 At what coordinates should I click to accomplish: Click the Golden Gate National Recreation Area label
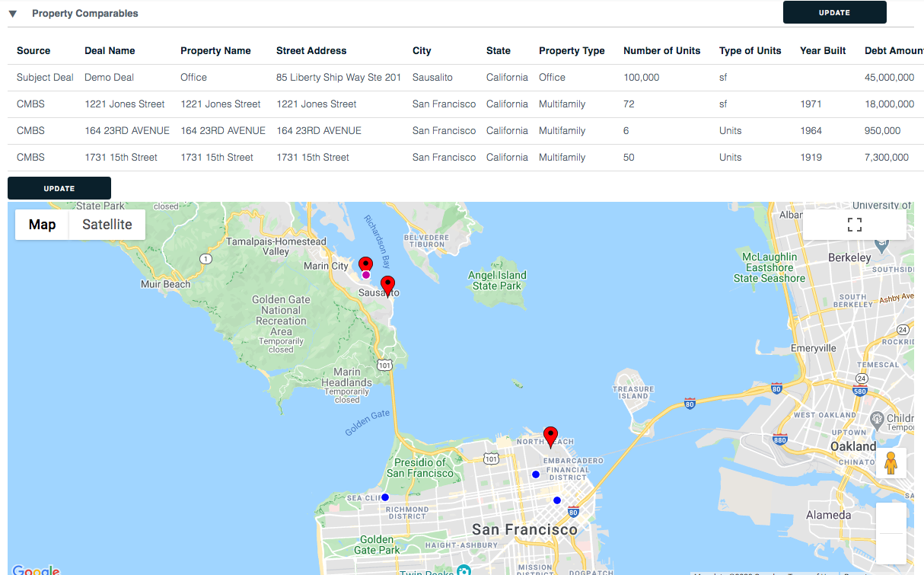[281, 315]
